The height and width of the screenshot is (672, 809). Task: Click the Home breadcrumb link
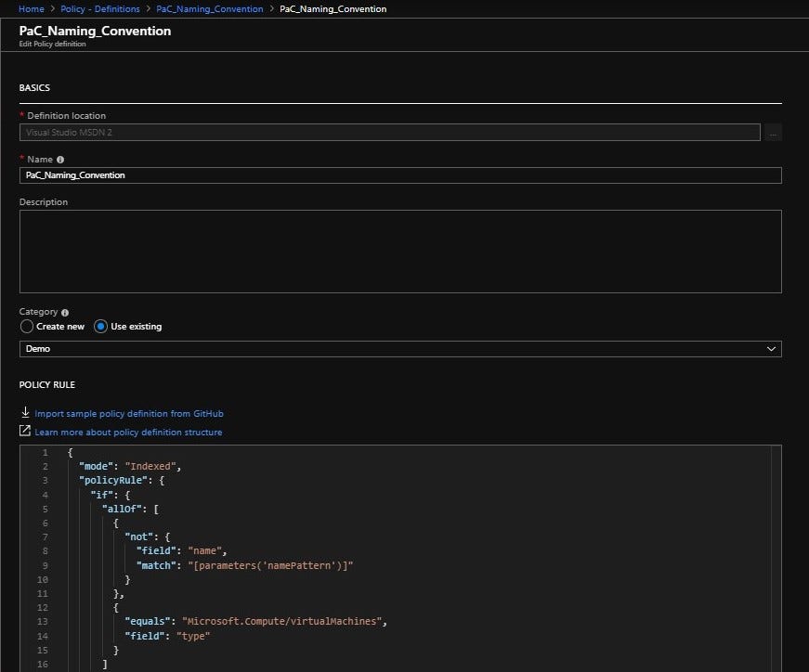pos(32,8)
